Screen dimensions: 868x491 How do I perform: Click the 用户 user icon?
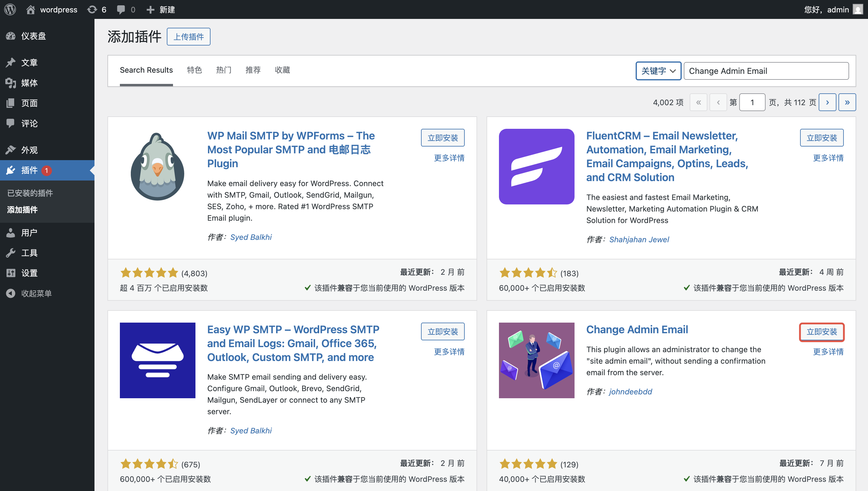(x=11, y=232)
